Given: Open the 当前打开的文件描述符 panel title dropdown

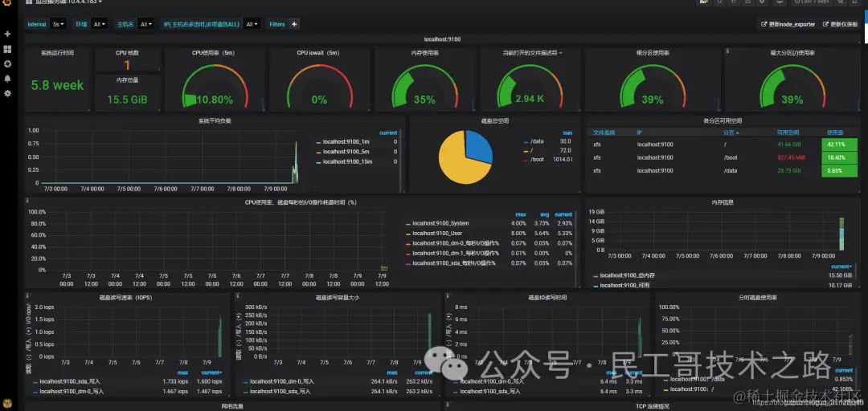Looking at the screenshot, I should click(532, 53).
